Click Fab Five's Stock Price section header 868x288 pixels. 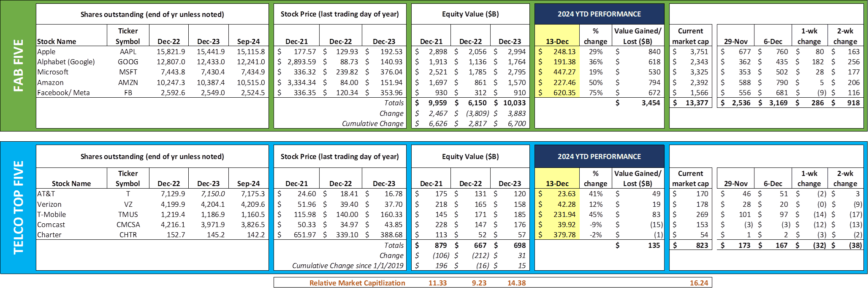tap(340, 14)
